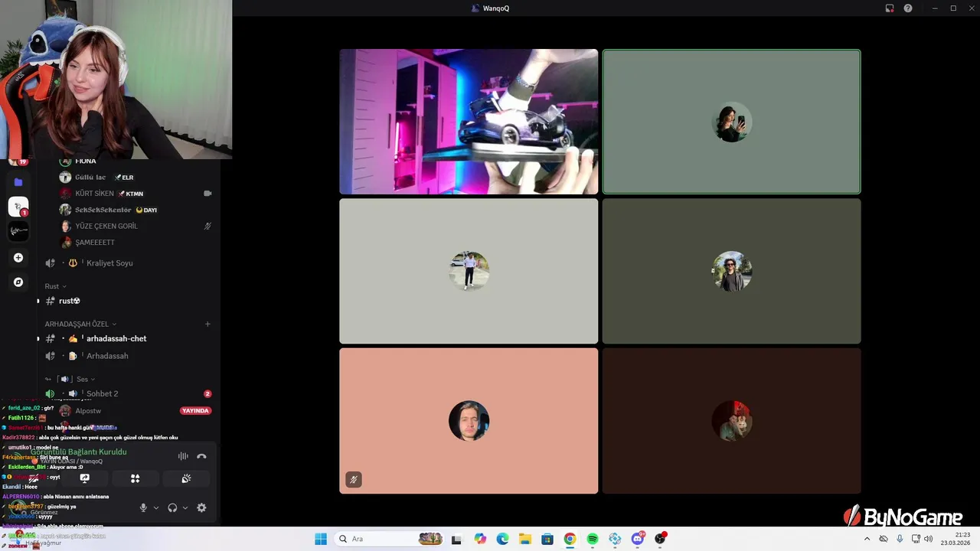The image size is (980, 551).
Task: Open File Explorer from taskbar
Action: pos(524,539)
